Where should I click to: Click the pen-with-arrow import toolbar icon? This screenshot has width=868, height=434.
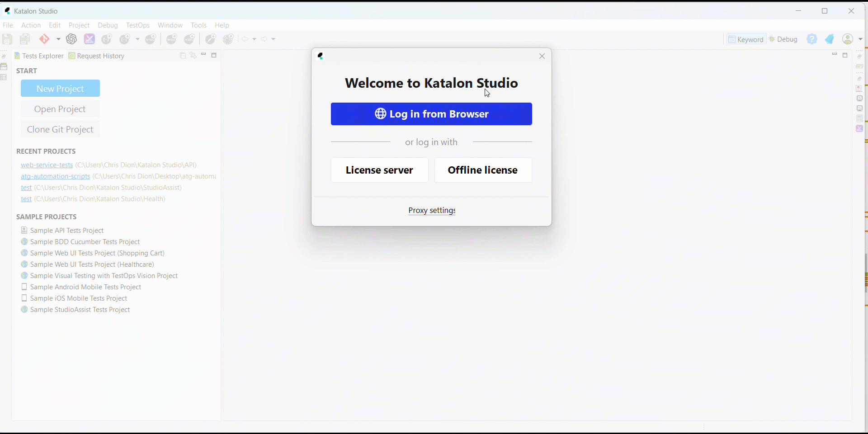[x=211, y=39]
